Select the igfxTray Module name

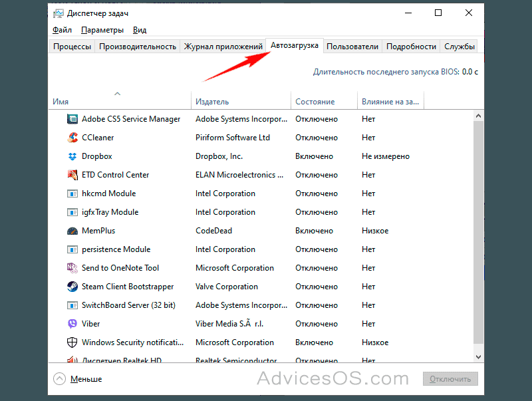[x=110, y=212]
